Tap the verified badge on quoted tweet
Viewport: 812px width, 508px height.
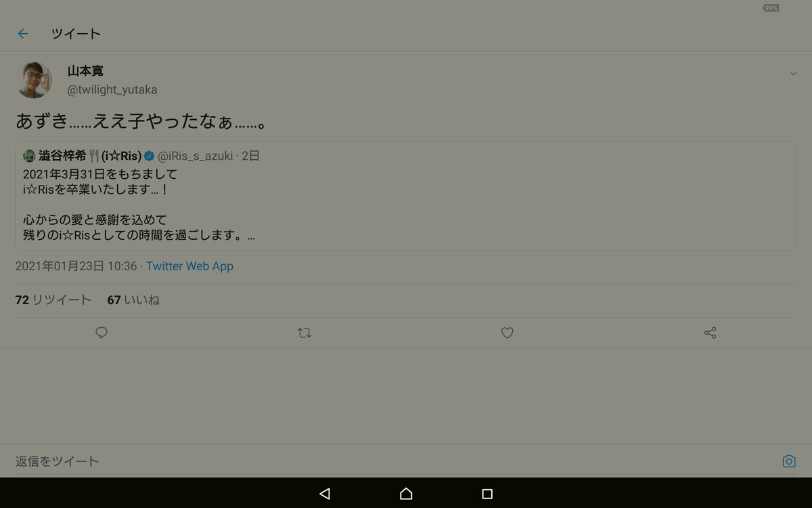click(x=149, y=156)
